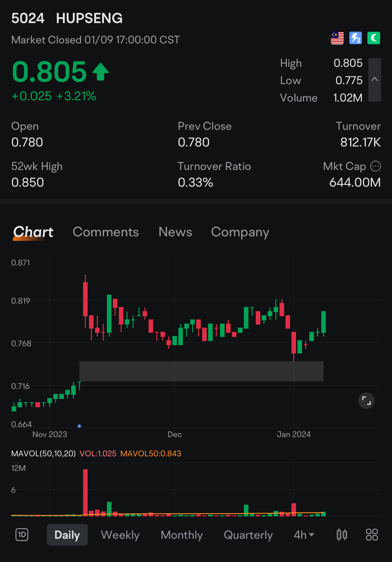Tap the VOL:1.025 value label
Image resolution: width=392 pixels, height=562 pixels.
(x=98, y=453)
